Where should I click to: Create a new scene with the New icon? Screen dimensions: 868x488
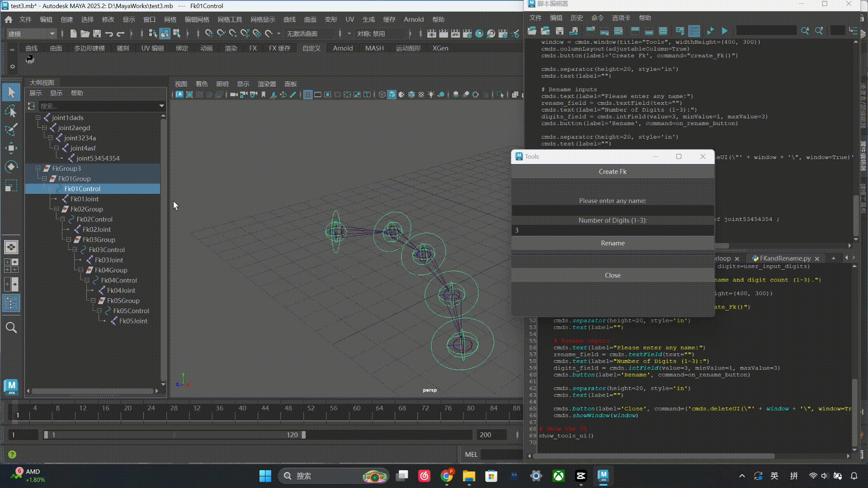pyautogui.click(x=73, y=33)
